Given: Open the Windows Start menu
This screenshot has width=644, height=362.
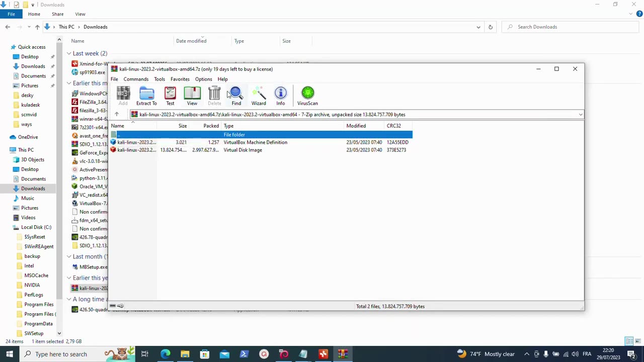Looking at the screenshot, I should click(x=10, y=354).
